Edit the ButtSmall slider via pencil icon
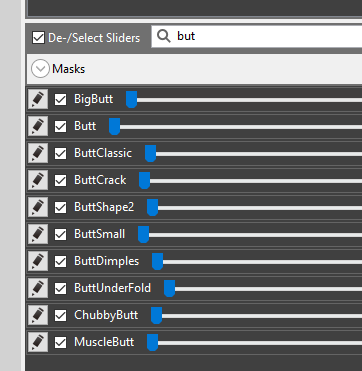The height and width of the screenshot is (371, 362). [38, 234]
